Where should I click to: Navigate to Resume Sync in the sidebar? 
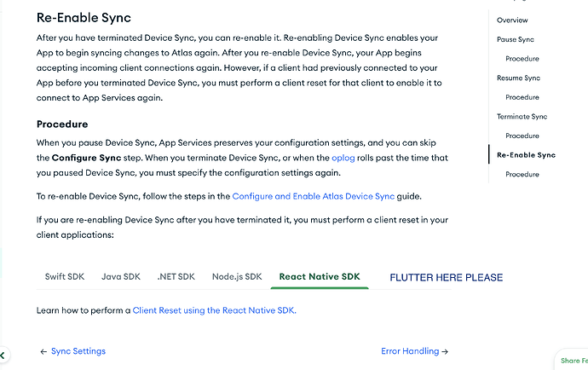coord(519,78)
